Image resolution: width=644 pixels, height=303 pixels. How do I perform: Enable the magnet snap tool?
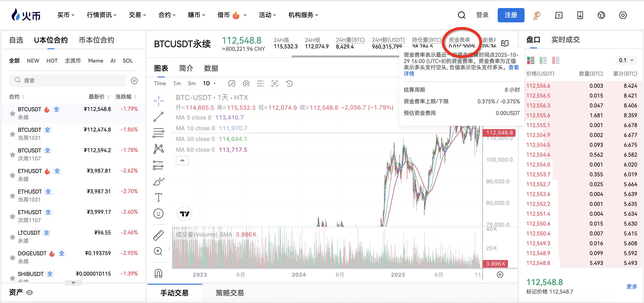pyautogui.click(x=158, y=274)
